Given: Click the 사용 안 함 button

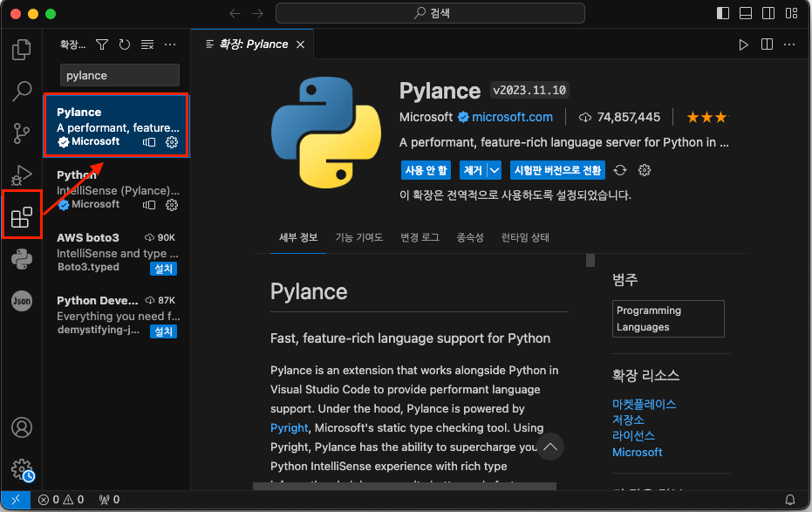Looking at the screenshot, I should coord(426,170).
